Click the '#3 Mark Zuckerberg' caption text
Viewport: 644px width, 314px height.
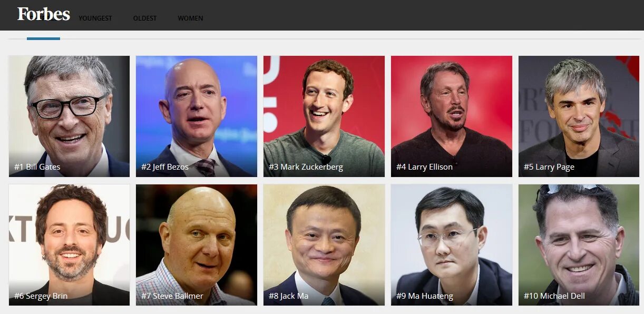(x=306, y=167)
